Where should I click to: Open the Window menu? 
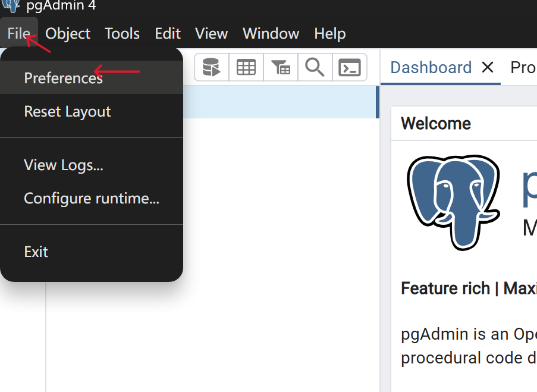coord(271,33)
